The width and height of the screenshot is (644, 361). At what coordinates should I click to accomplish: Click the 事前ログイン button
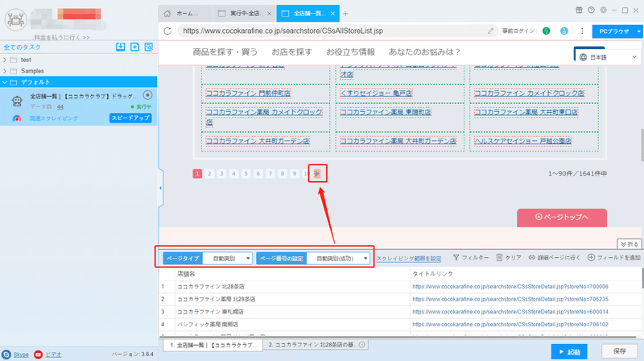[x=518, y=31]
